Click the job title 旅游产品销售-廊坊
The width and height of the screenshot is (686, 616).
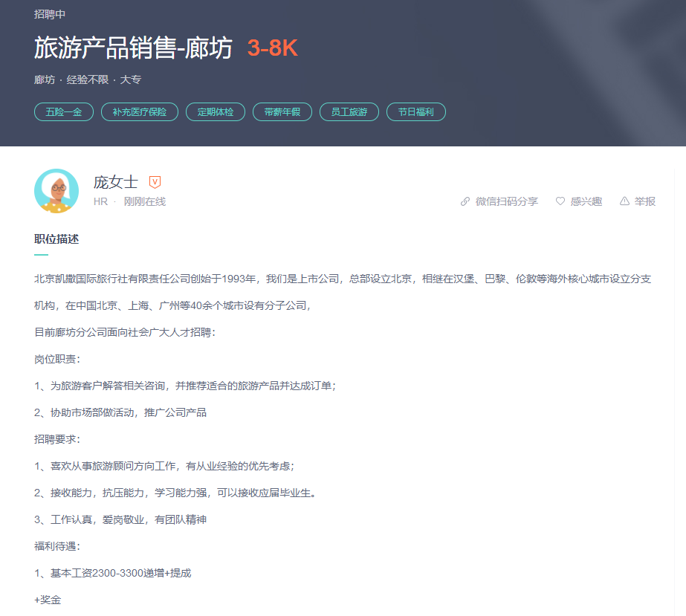coord(134,48)
